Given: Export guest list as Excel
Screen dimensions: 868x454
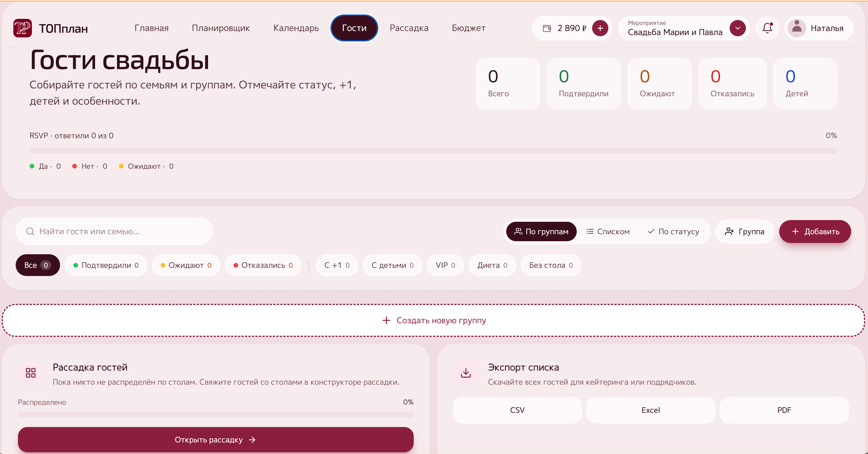Looking at the screenshot, I should tap(651, 410).
